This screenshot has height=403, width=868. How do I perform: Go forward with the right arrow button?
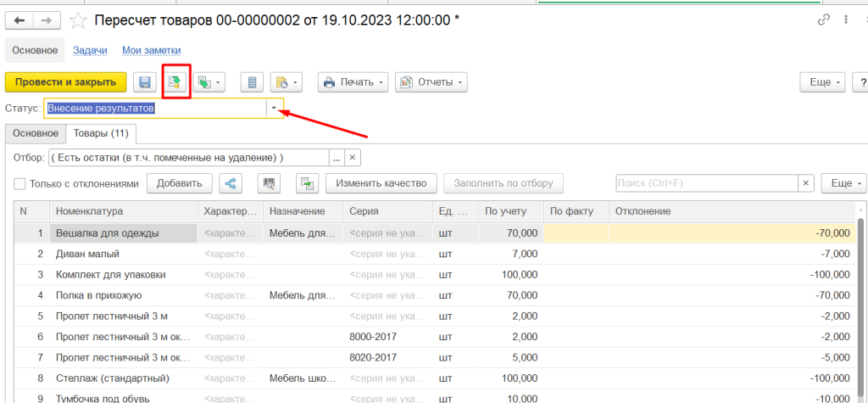pos(47,20)
